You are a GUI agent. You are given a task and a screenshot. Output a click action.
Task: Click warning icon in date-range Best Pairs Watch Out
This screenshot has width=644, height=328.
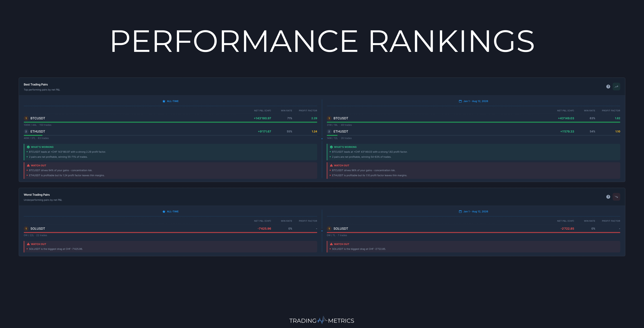tap(331, 165)
